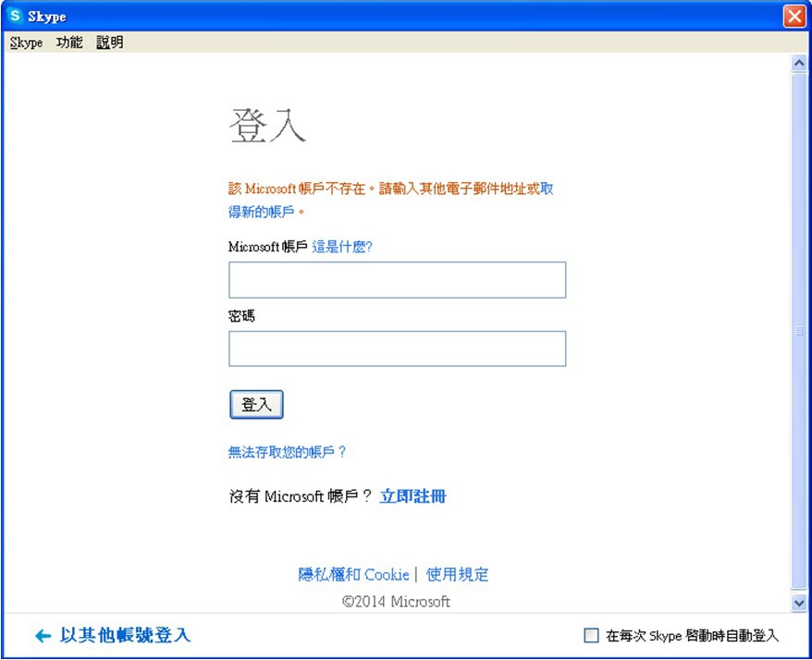Click the vertical scrollbar thumb
The image size is (812, 660).
[799, 331]
